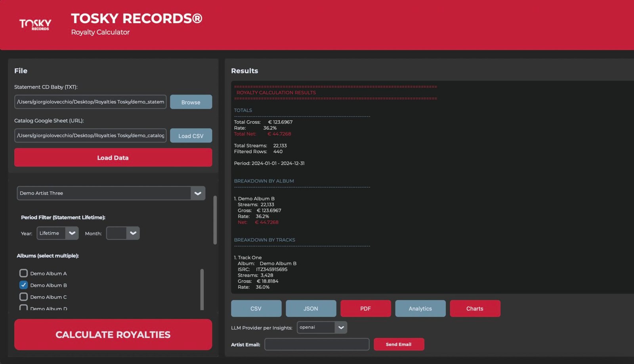
Task: Click inside the Artist Email field
Action: pyautogui.click(x=316, y=344)
